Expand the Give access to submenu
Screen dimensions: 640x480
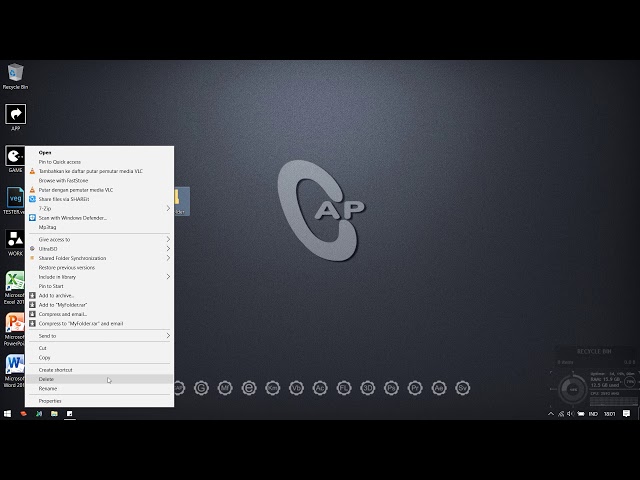pyautogui.click(x=100, y=240)
